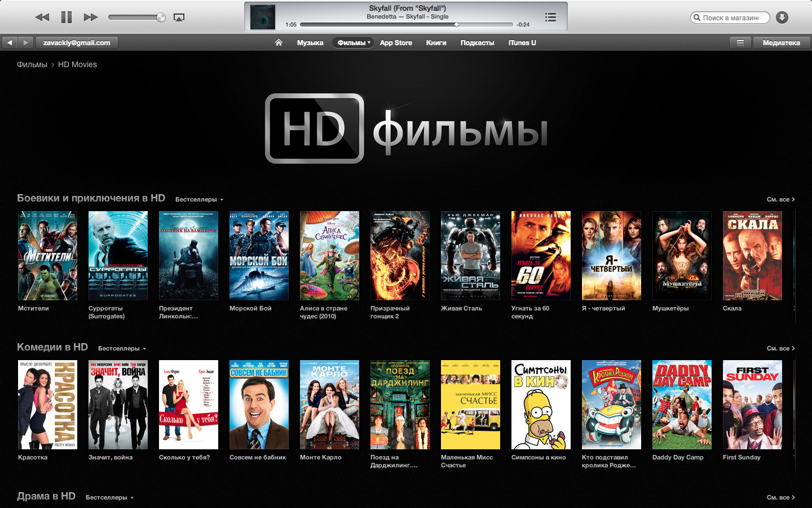Open the Монте Карло movie poster
812x508 pixels.
(x=329, y=405)
